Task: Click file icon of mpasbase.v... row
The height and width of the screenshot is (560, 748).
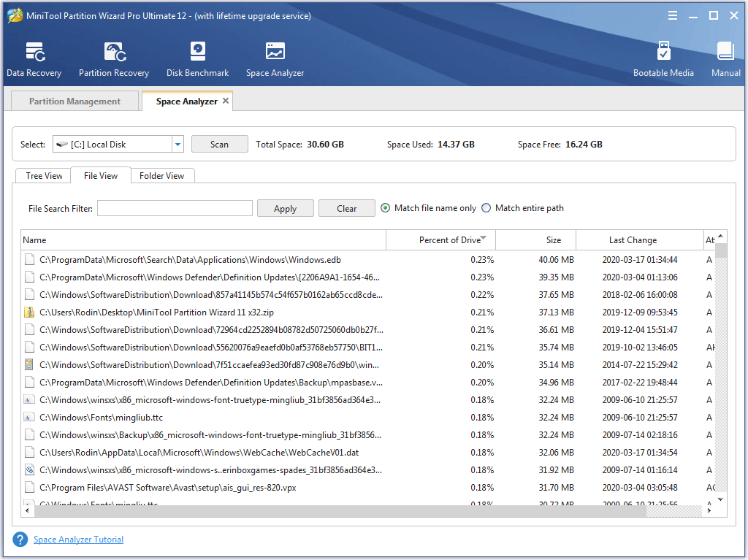Action: tap(29, 382)
